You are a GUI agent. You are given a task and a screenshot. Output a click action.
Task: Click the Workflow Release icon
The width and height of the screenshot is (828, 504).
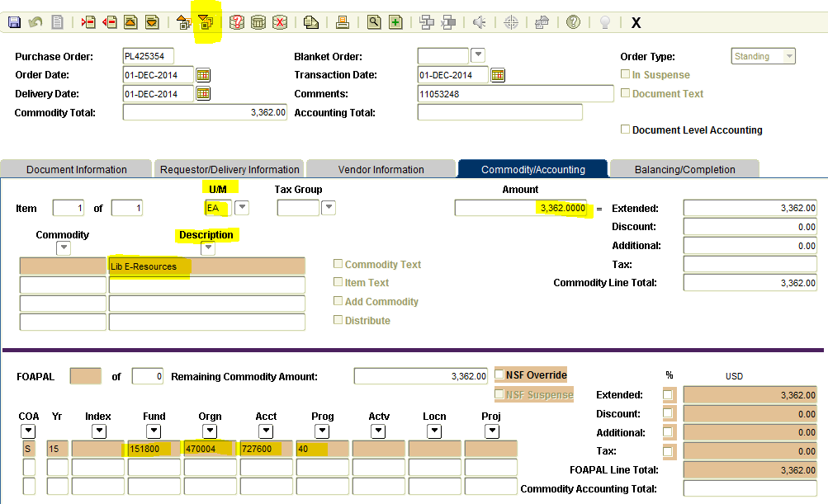[448, 22]
